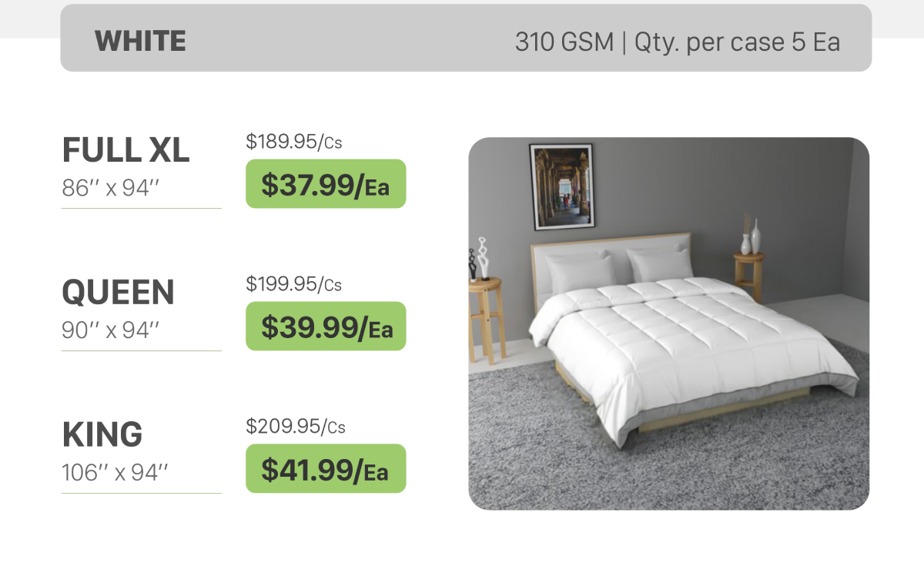Click the 310 GSM quantity per case text
924x573 pixels.
click(x=677, y=42)
